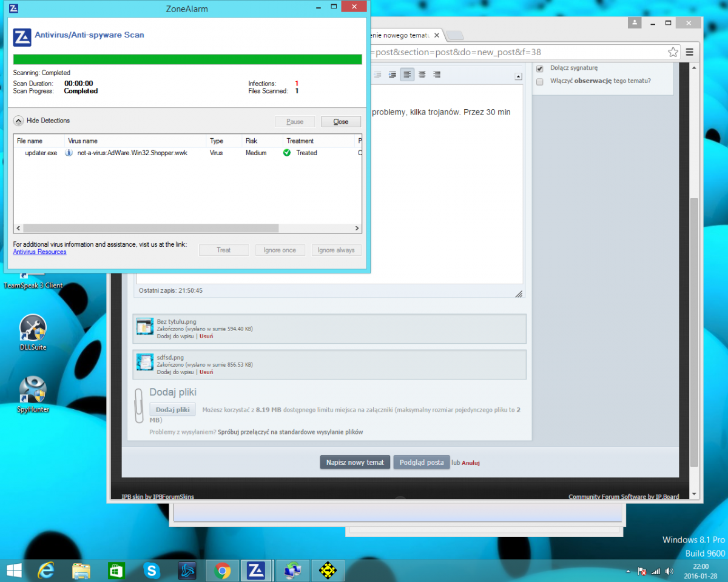Switch to Chrome from the taskbar

click(222, 570)
